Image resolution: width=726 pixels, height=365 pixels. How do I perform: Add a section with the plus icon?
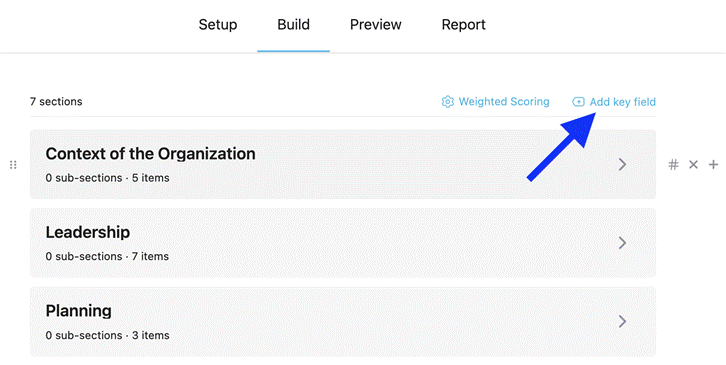point(713,164)
